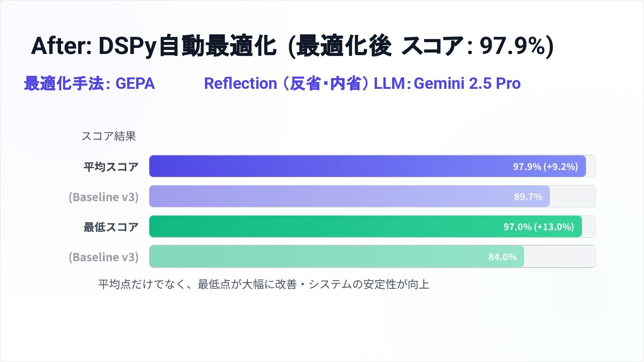The height and width of the screenshot is (362, 644).
Task: Click the footnote starting with "平均点だけでなく"
Action: 264,284
